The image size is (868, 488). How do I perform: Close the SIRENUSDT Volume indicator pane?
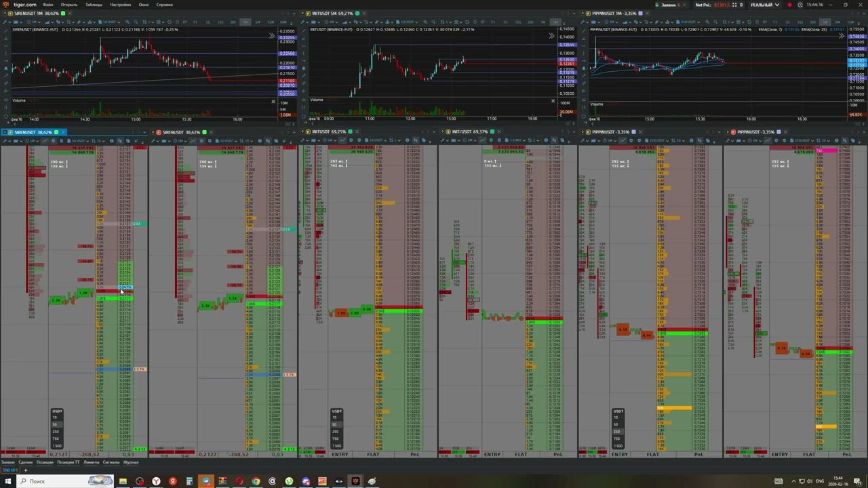point(273,102)
